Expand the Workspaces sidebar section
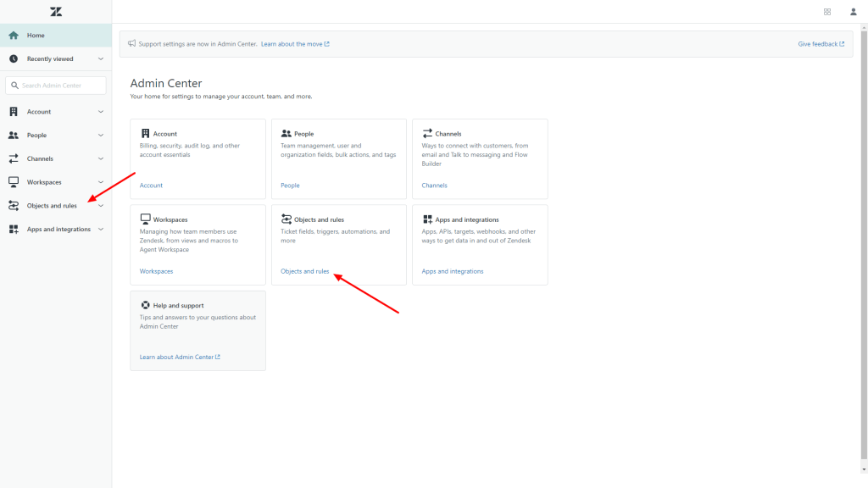Image resolution: width=868 pixels, height=488 pixels. tap(100, 181)
